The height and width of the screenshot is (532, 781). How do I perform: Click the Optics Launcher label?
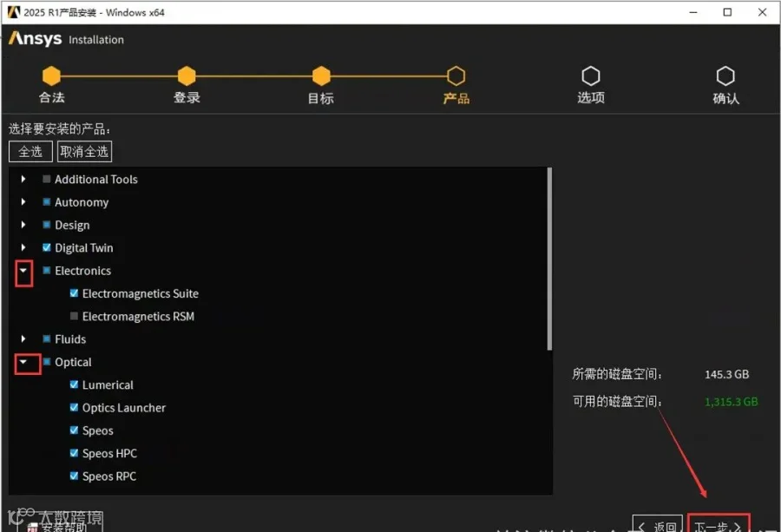coord(124,408)
